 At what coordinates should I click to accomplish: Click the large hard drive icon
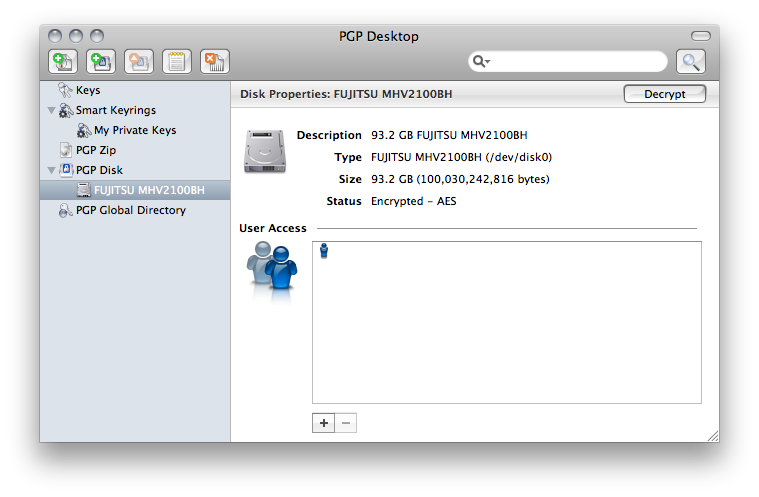(x=265, y=151)
